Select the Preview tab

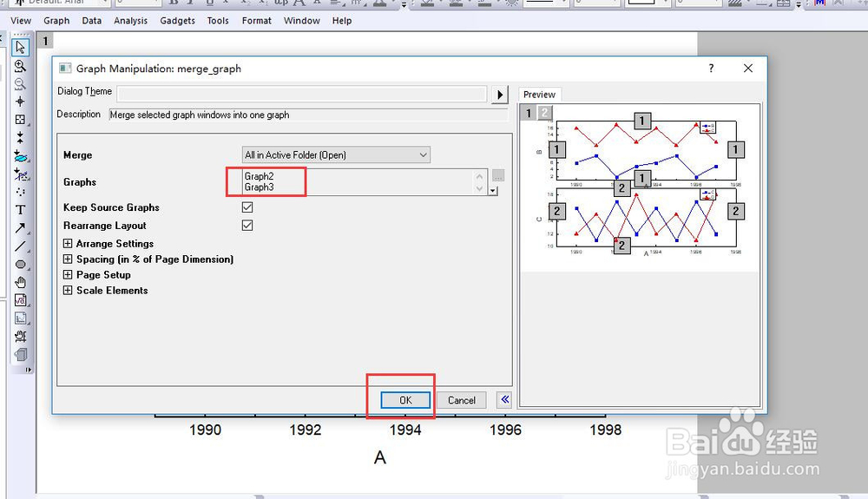point(539,95)
